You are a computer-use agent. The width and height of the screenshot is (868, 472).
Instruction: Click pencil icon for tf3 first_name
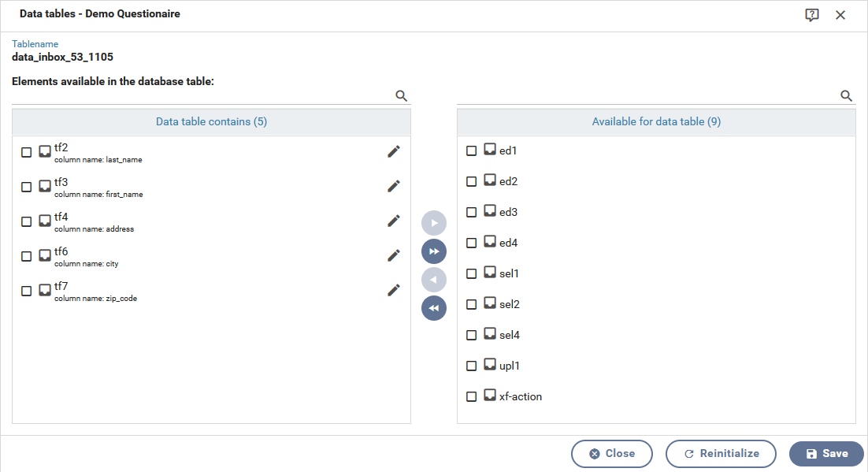pos(394,187)
